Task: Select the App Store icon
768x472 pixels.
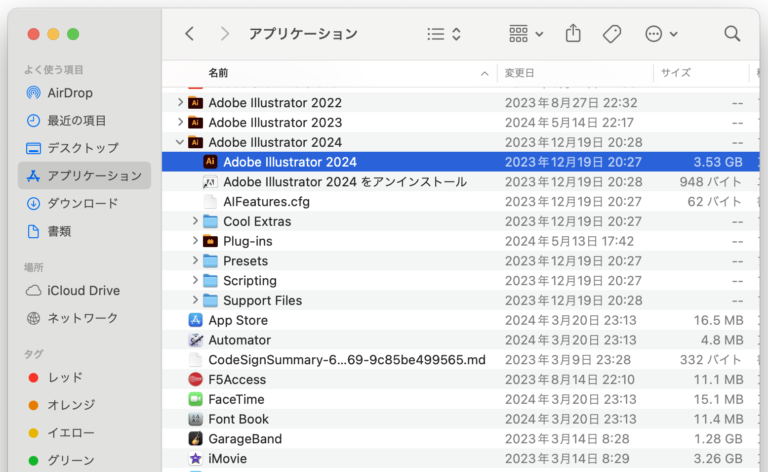Action: [195, 320]
